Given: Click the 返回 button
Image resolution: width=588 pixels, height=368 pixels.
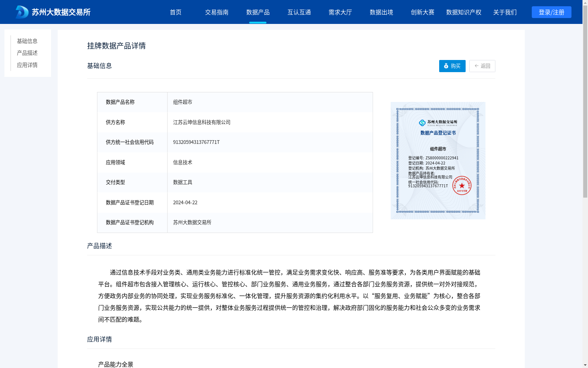Looking at the screenshot, I should click(482, 66).
